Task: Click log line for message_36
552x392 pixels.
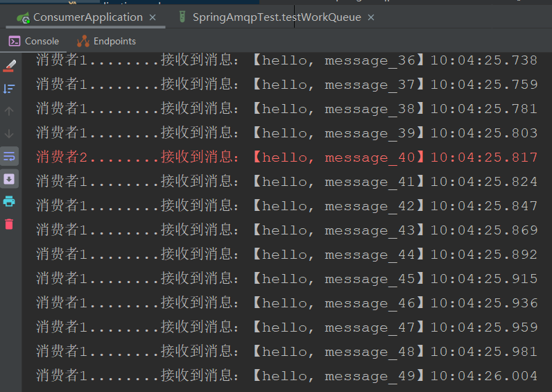Action: coord(286,60)
